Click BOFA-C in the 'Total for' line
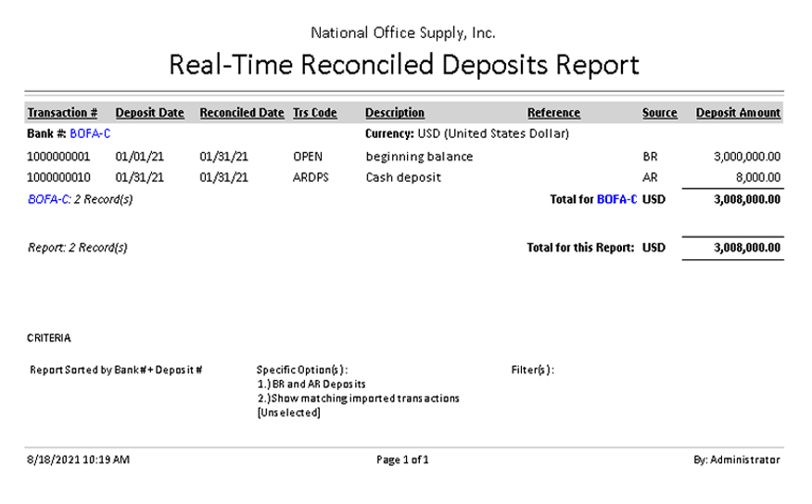 [x=616, y=199]
